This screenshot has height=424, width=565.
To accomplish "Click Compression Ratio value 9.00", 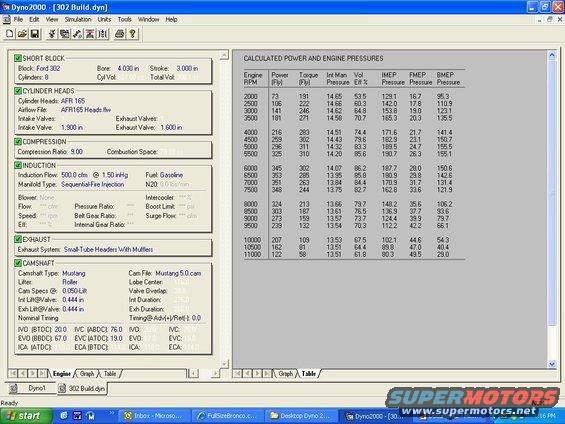I will click(77, 152).
